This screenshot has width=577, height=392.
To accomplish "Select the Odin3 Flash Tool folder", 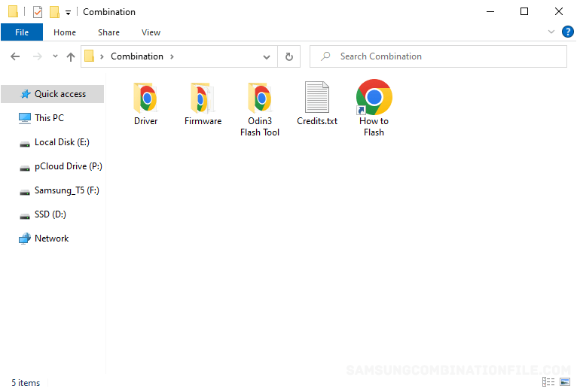I will tap(260, 109).
